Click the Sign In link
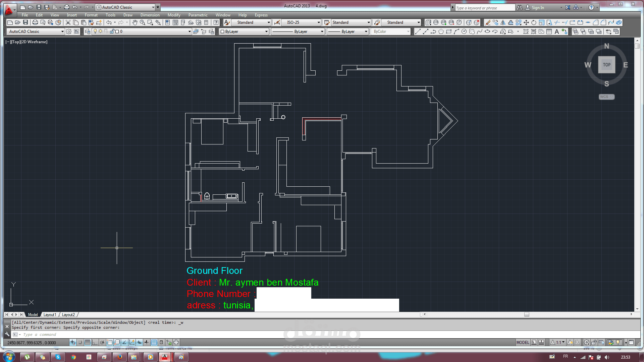This screenshot has width=644, height=362. (x=538, y=7)
